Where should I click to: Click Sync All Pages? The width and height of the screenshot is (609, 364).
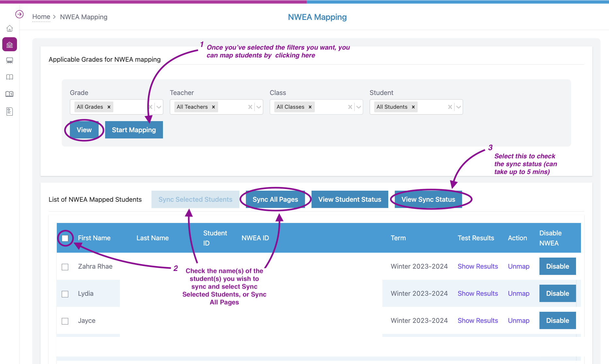(x=275, y=199)
